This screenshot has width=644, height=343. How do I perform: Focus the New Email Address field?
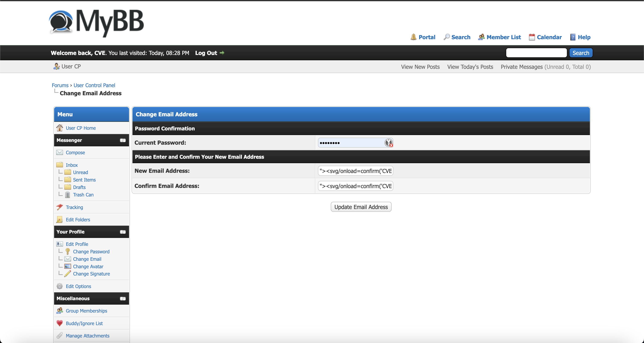[x=355, y=171]
